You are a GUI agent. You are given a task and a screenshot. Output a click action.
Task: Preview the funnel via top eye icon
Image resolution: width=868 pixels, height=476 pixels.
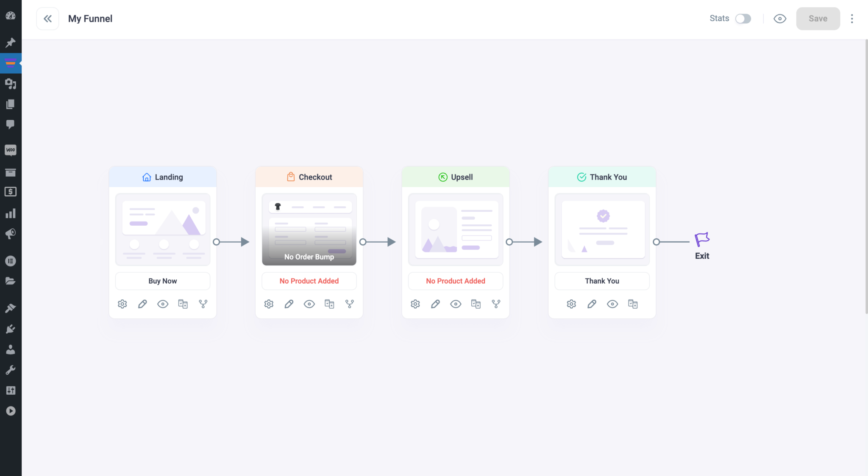coord(780,19)
